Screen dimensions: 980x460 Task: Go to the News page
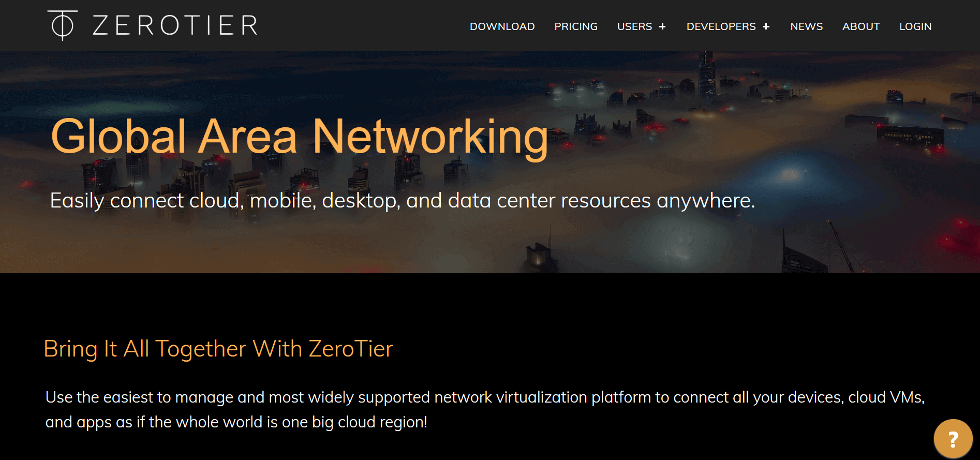pos(806,26)
